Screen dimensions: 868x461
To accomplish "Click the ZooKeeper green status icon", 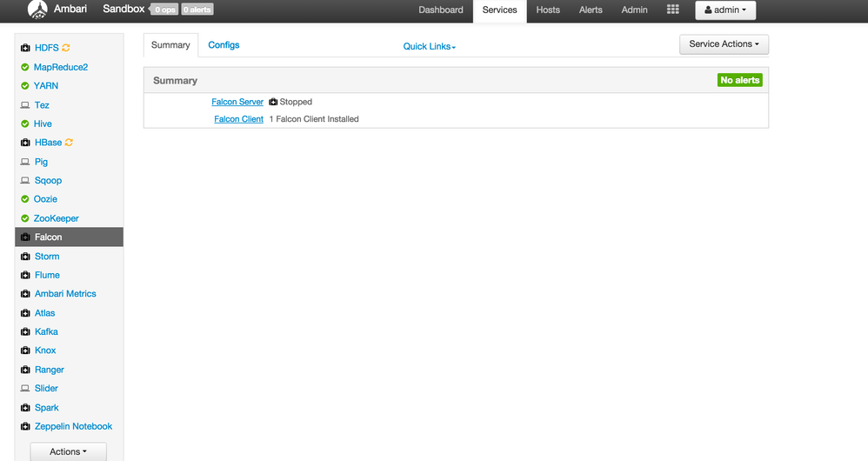I will pyautogui.click(x=25, y=218).
